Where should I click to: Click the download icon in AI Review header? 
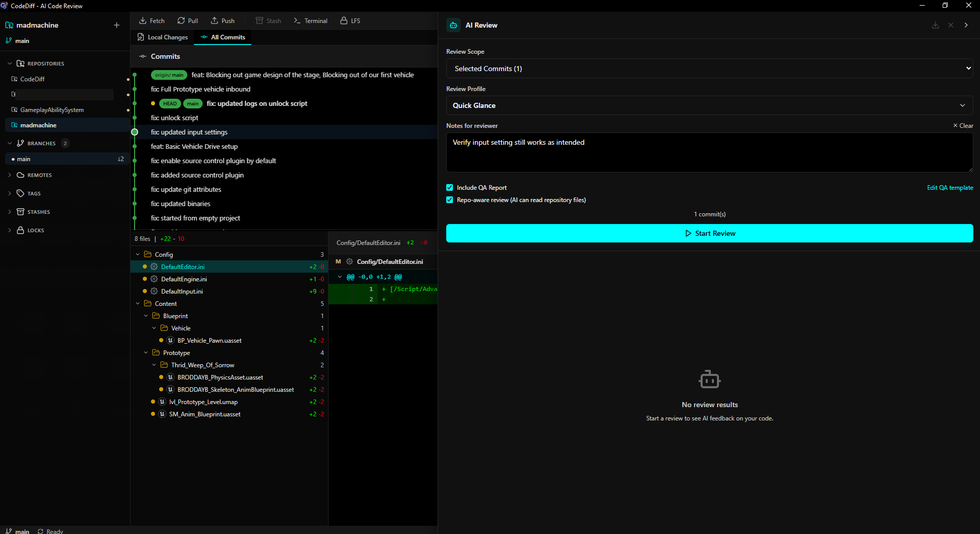pos(935,25)
